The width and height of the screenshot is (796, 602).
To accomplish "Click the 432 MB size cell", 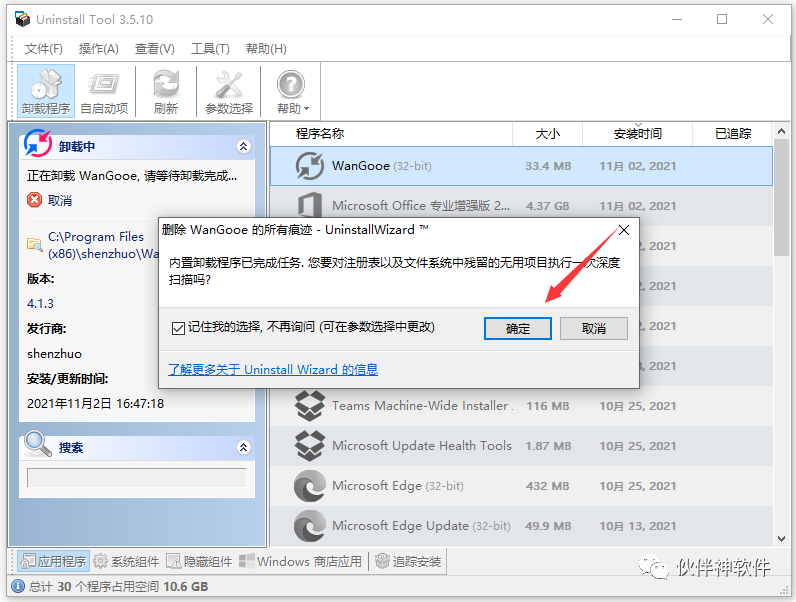I will click(x=547, y=486).
